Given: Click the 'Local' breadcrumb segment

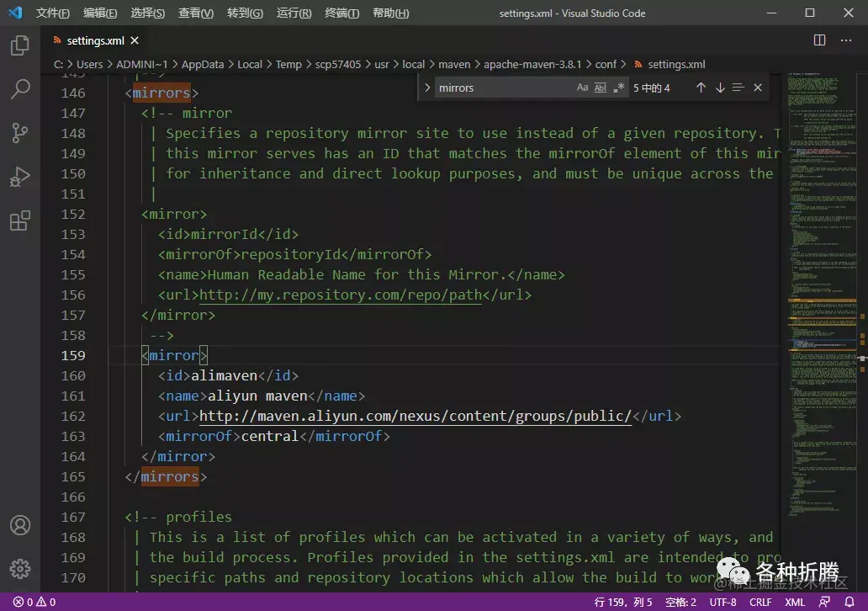Looking at the screenshot, I should (x=250, y=64).
